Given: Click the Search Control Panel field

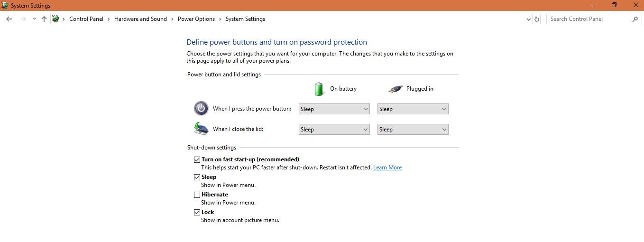Looking at the screenshot, I should pos(588,19).
